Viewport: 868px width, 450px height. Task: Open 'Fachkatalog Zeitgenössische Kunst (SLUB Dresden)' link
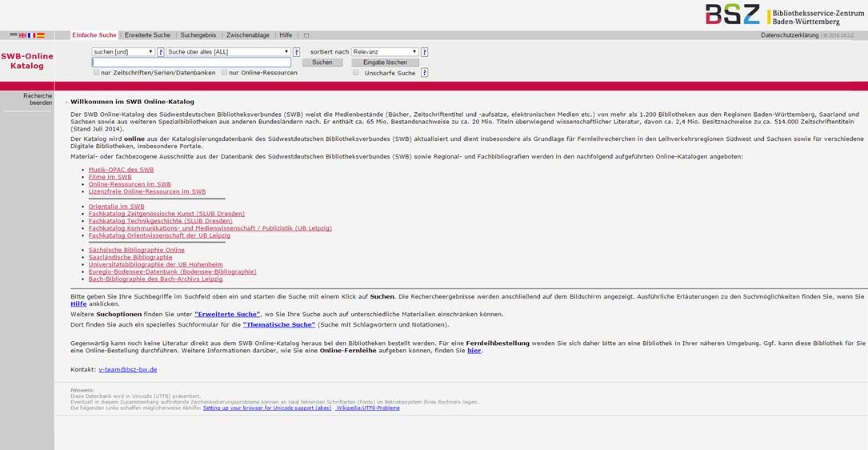166,213
